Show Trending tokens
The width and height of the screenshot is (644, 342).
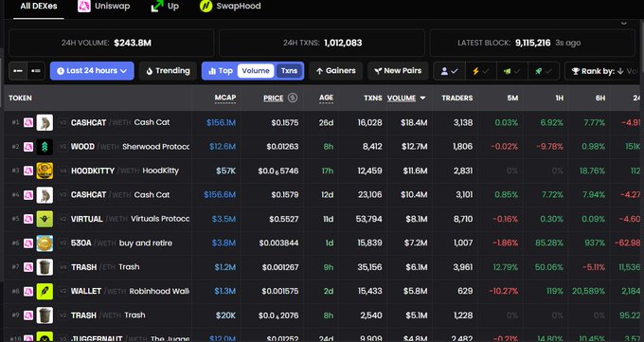pos(168,71)
